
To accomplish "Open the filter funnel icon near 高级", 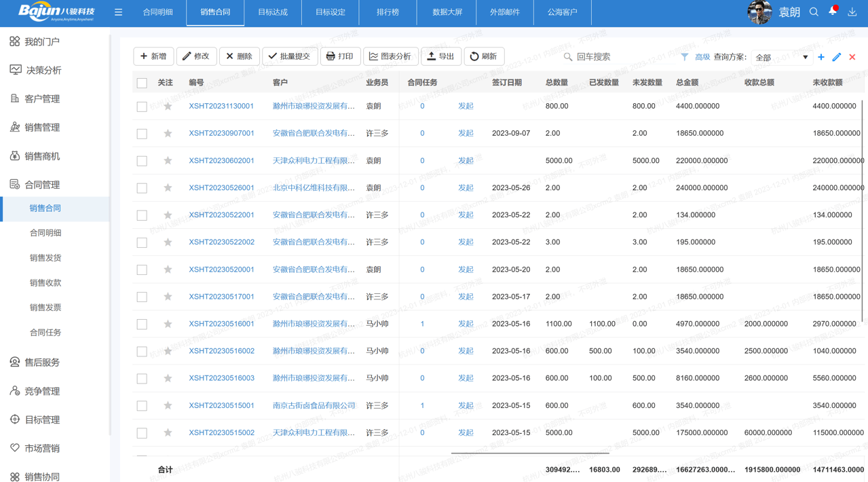I will pyautogui.click(x=684, y=57).
